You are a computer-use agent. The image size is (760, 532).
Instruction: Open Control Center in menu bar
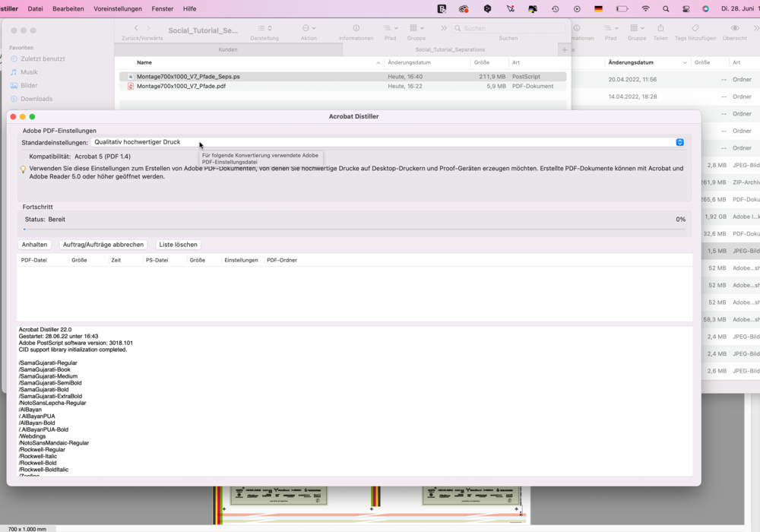point(686,8)
